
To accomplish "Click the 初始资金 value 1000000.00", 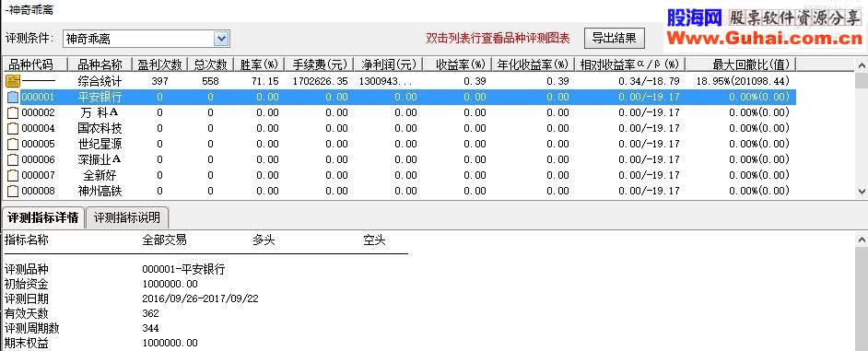I will coord(170,285).
